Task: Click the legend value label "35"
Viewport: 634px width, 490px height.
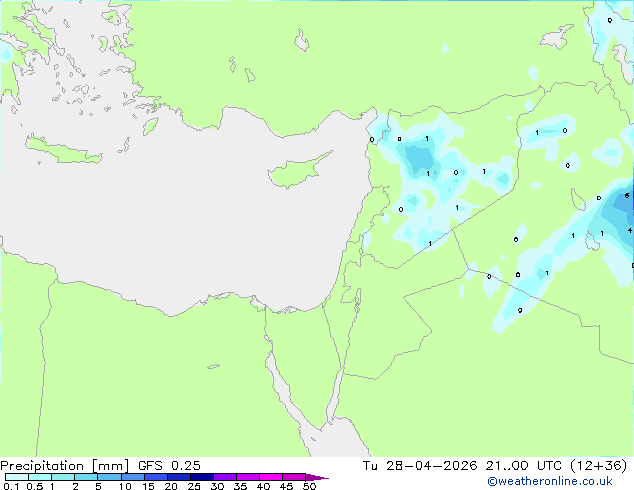Action: coord(240,486)
